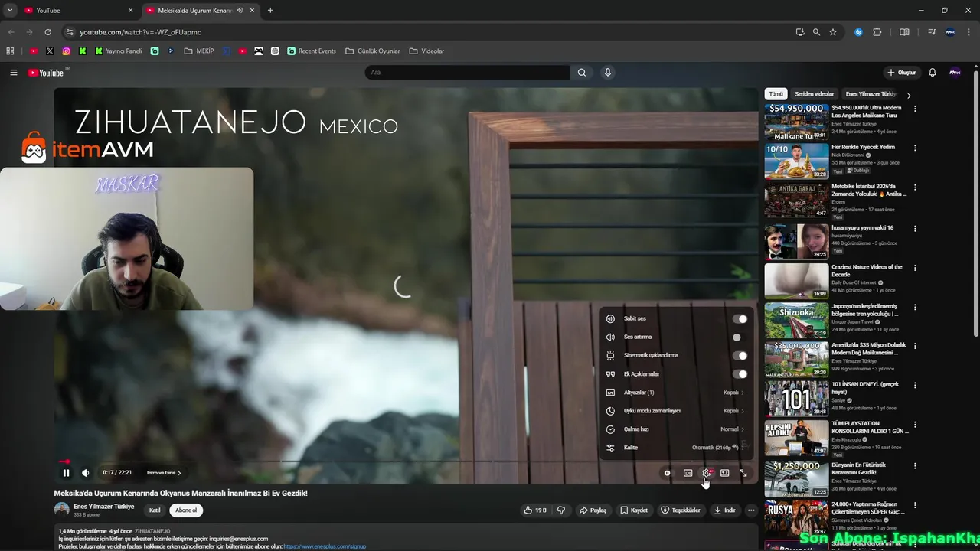Open Yayıncı Paneli bookmark
This screenshot has height=551, width=980.
[118, 51]
